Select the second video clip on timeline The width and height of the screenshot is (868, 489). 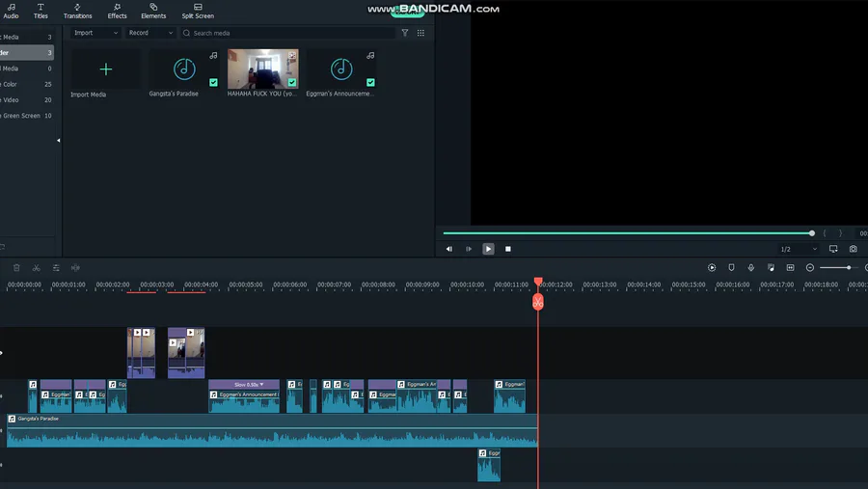pos(186,353)
